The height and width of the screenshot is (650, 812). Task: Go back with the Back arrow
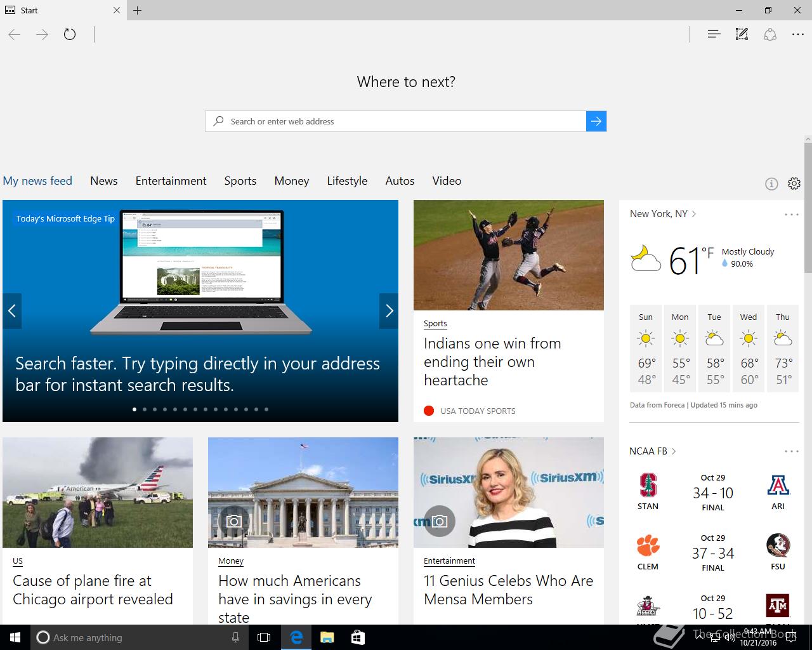pyautogui.click(x=15, y=34)
